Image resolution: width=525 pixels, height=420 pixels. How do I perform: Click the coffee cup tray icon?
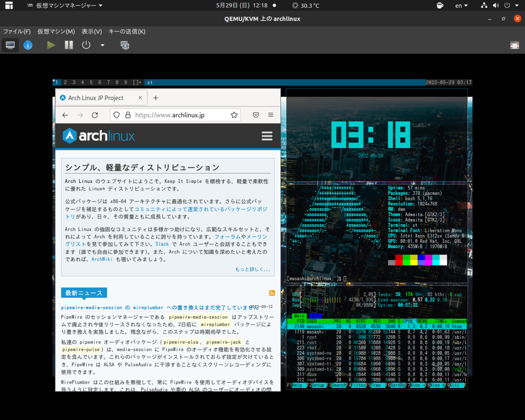click(x=441, y=6)
